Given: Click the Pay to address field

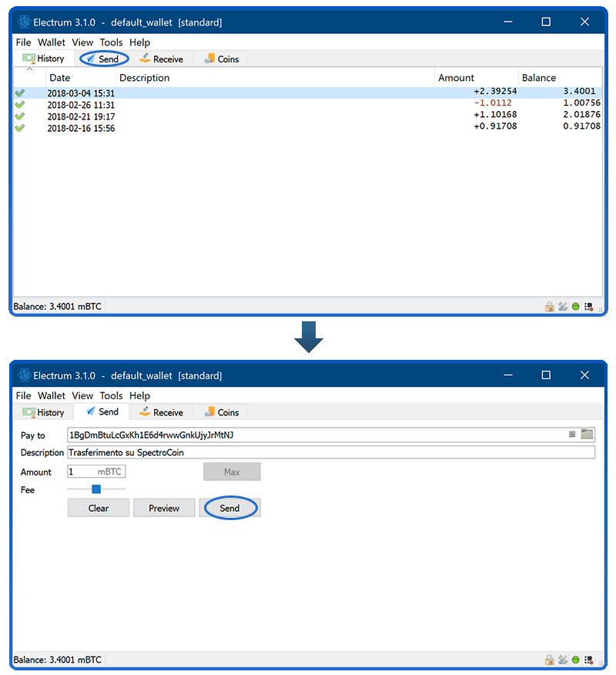Looking at the screenshot, I should [331, 435].
